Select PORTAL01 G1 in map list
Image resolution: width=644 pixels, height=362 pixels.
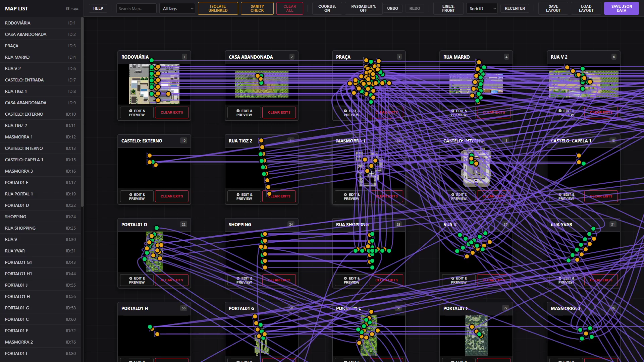click(x=40, y=262)
